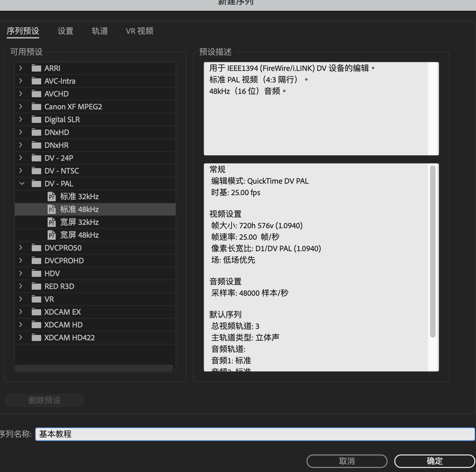Select the 标准 32kHz preset Pr icon
This screenshot has height=472, width=476.
pos(52,196)
